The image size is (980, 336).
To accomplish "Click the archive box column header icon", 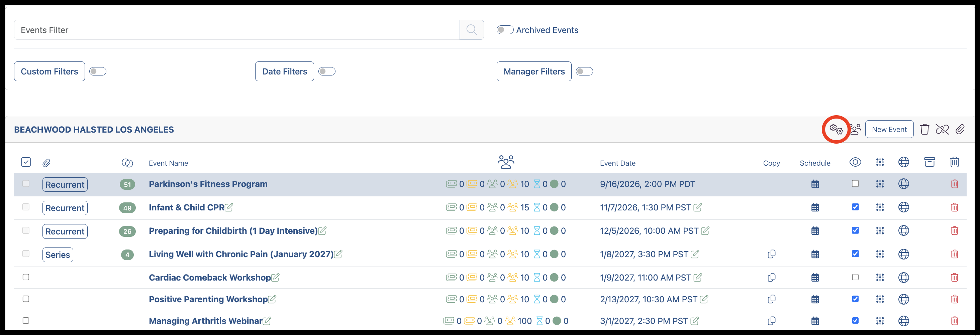I will 929,162.
